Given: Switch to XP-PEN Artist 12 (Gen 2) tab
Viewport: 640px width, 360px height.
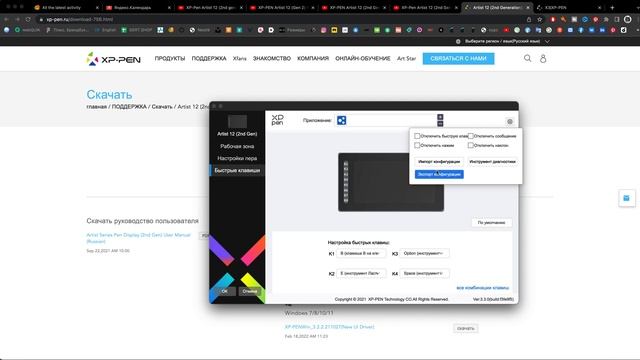Looking at the screenshot, I should pyautogui.click(x=282, y=7).
